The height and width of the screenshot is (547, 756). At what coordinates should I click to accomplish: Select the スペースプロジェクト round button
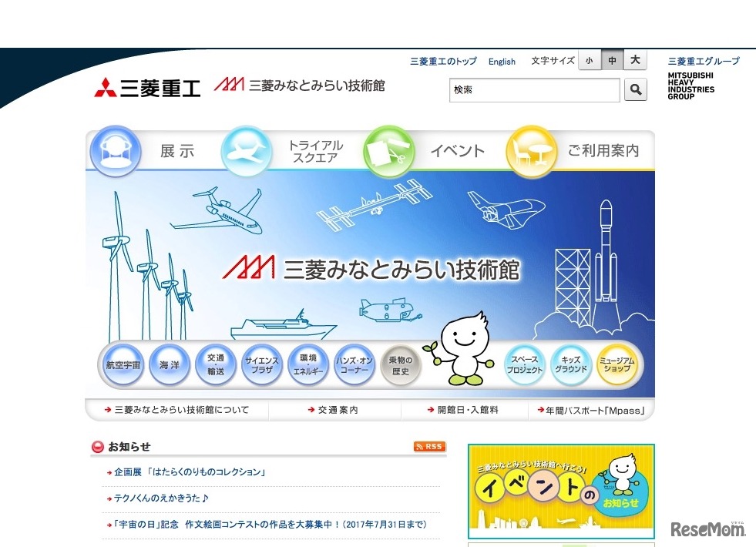tap(525, 365)
